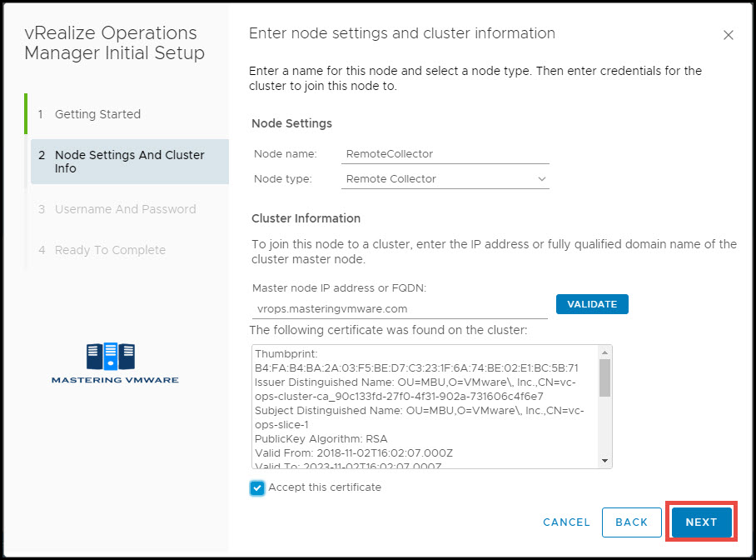Click the PublicKey Algorithm: RSA line
Viewport: 756px width, 560px height.
(321, 439)
